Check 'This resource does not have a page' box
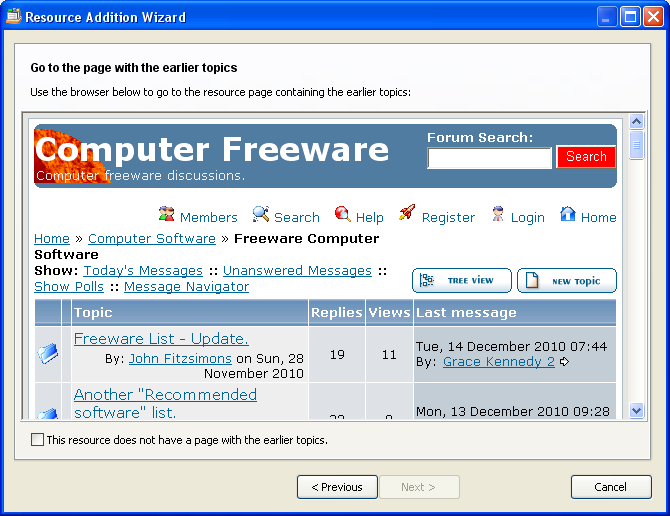670x516 pixels. pyautogui.click(x=38, y=440)
